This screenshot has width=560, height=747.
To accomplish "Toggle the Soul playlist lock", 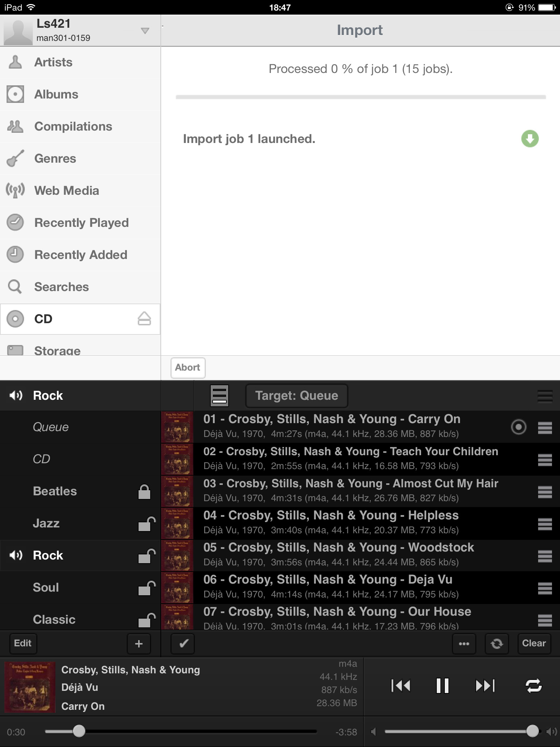I will (x=147, y=588).
